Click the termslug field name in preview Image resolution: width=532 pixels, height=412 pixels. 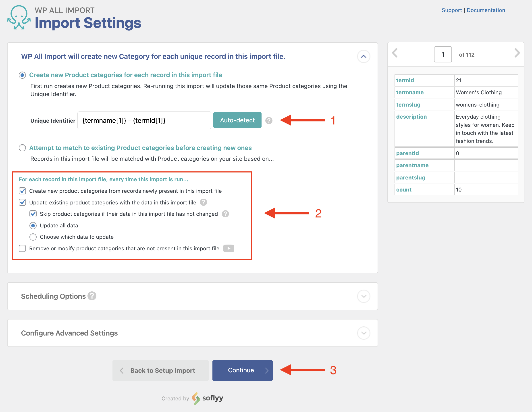pos(408,105)
